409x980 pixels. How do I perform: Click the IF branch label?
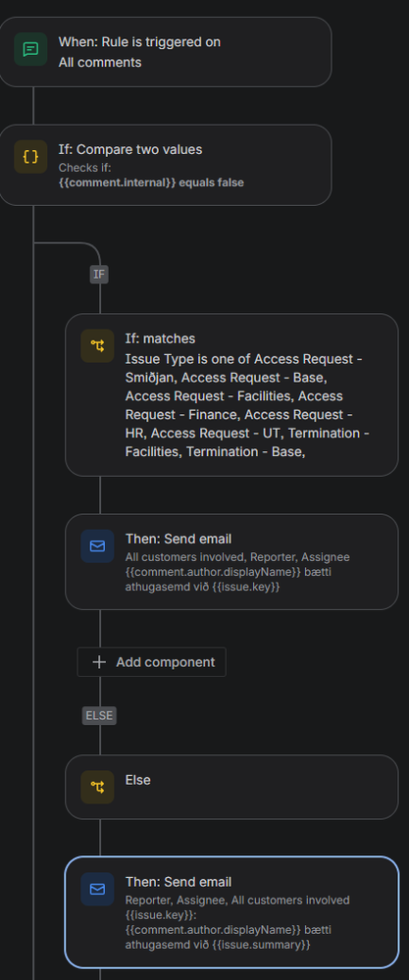[x=99, y=275]
